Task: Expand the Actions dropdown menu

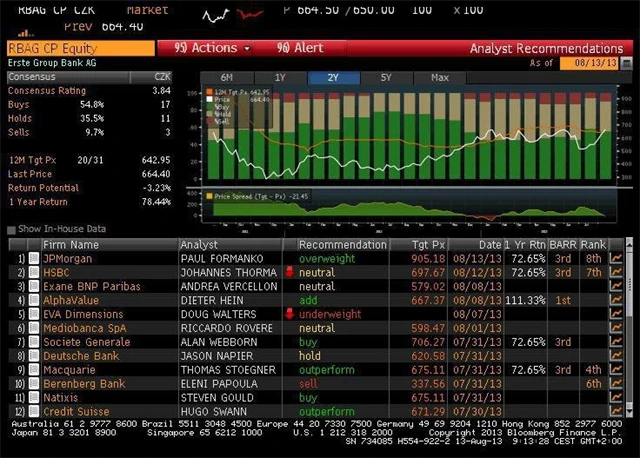Action: click(212, 48)
